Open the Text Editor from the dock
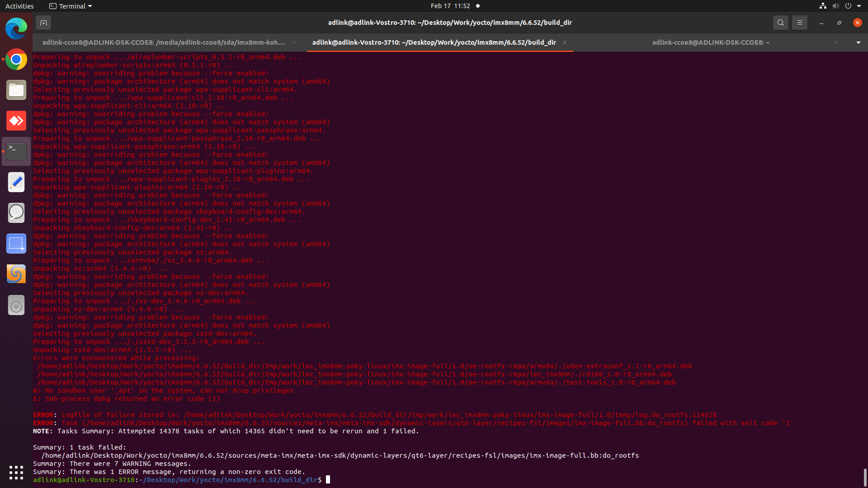Screen dimensions: 868x488 point(16,182)
